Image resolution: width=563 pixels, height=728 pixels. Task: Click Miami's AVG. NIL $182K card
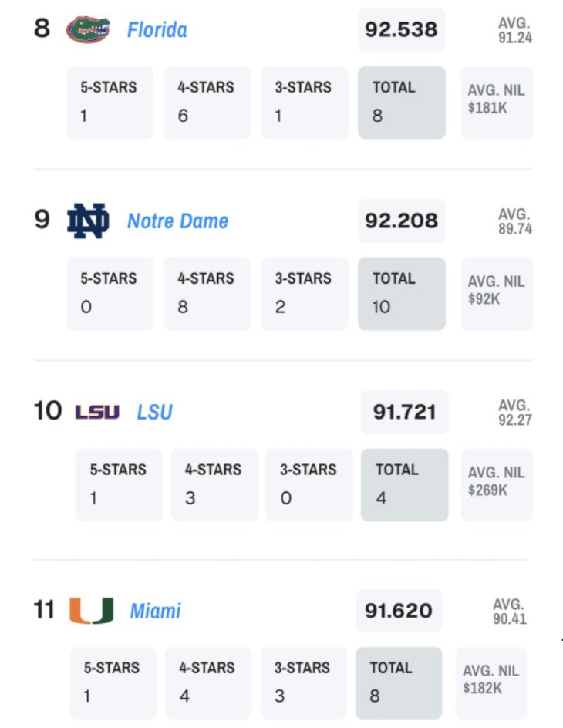click(x=491, y=683)
